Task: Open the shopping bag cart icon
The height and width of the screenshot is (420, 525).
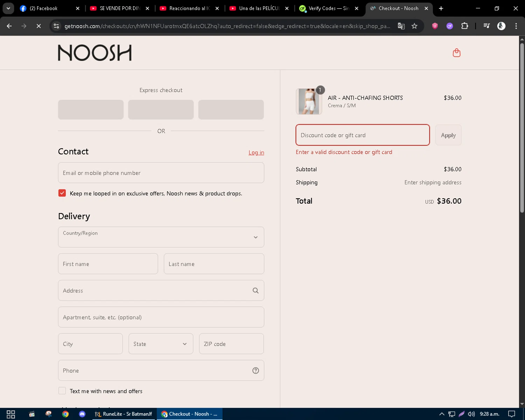Action: coord(456,53)
